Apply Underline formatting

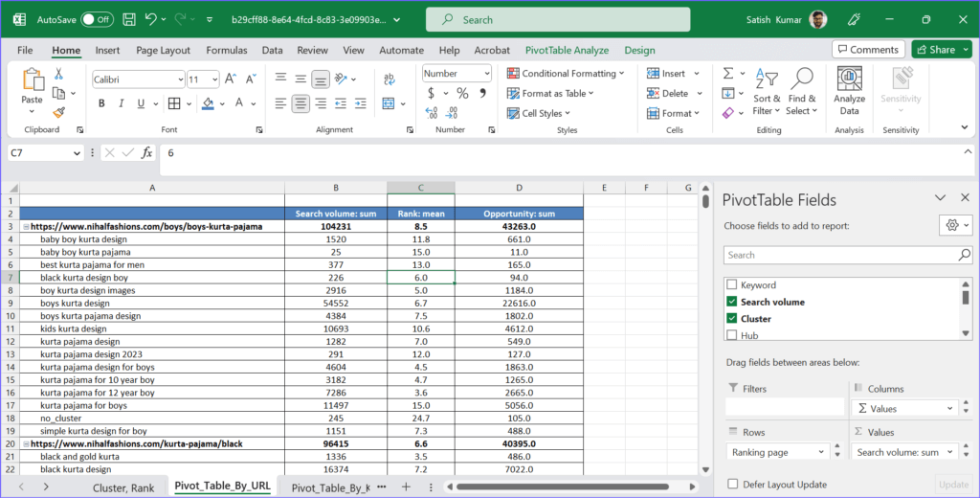[141, 103]
